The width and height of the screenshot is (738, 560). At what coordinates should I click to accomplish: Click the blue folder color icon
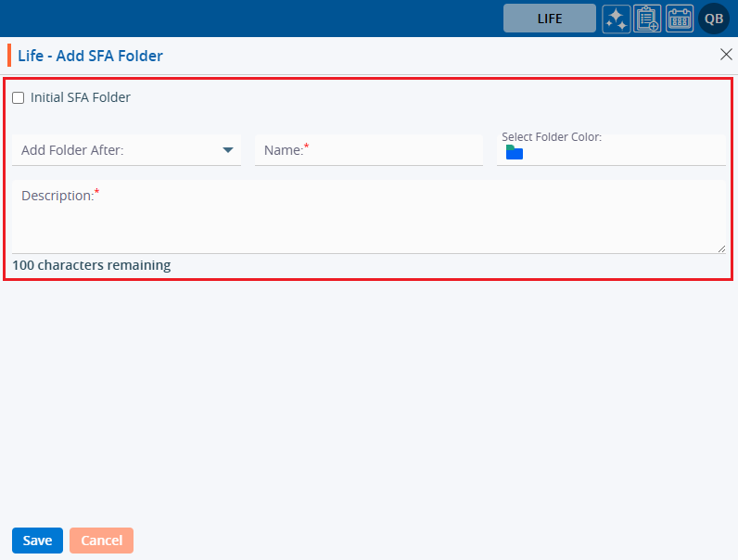(515, 153)
